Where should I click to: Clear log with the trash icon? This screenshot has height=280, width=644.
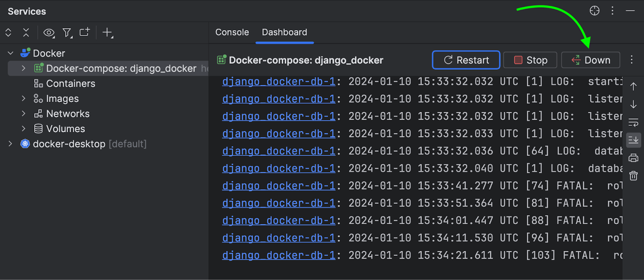coord(634,176)
